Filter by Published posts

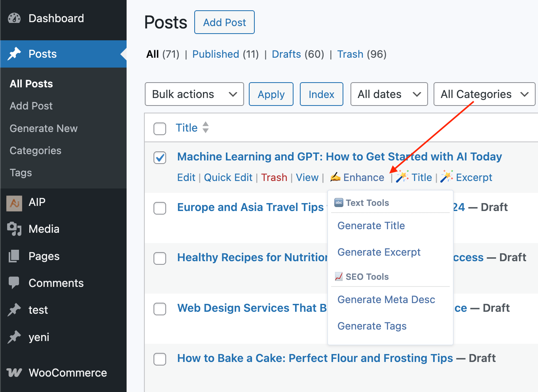click(216, 54)
